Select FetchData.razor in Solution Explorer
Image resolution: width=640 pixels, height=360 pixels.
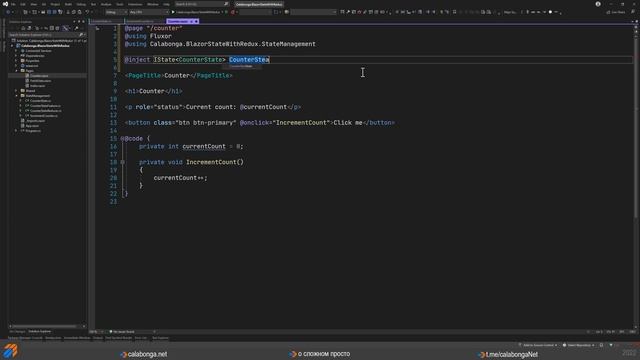[40, 81]
